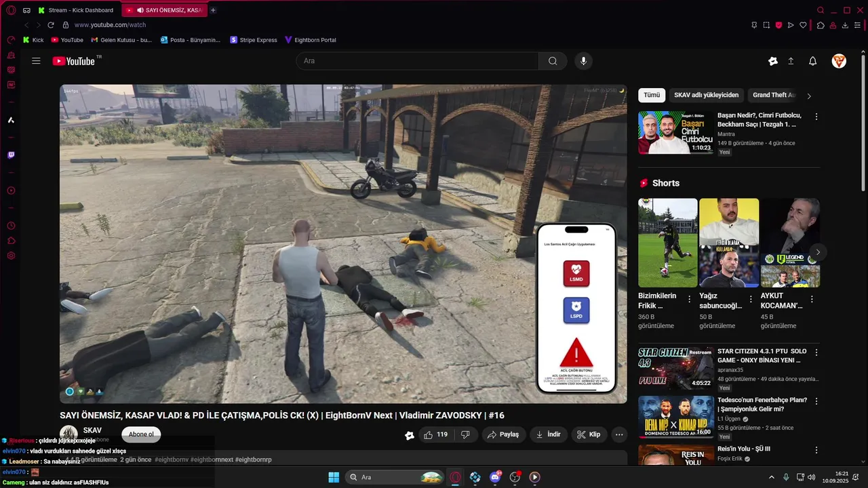Open the options menu for the STAR CITIZEN 4.3.1 video

[x=816, y=352]
